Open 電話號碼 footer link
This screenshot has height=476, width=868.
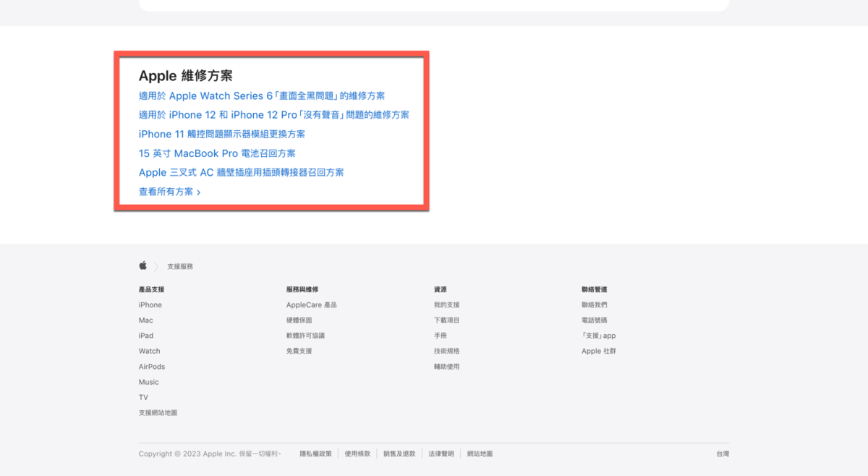pos(595,320)
